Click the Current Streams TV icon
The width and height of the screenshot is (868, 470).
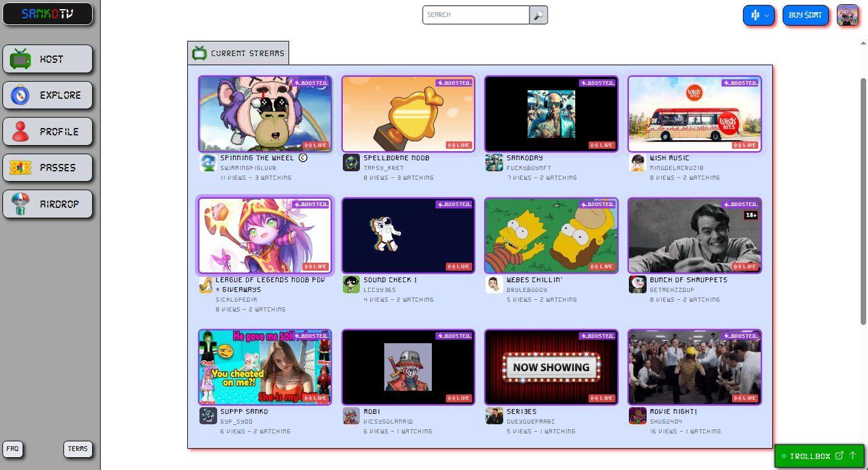199,53
